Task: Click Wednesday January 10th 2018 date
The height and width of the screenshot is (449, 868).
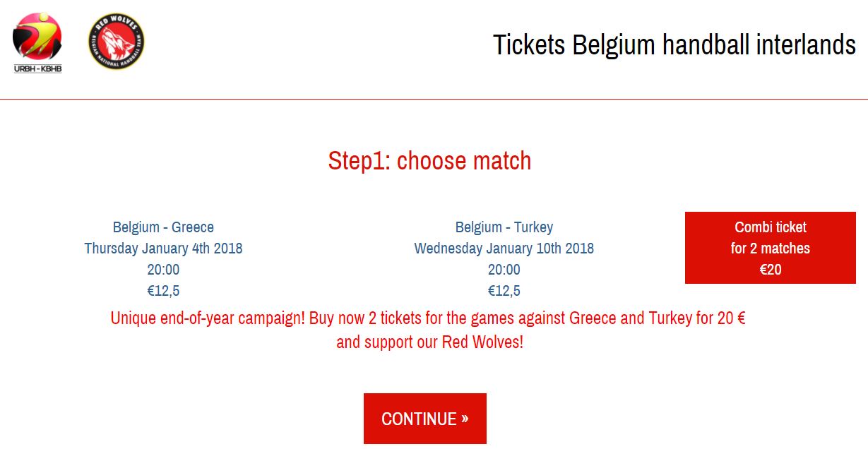Action: click(504, 249)
